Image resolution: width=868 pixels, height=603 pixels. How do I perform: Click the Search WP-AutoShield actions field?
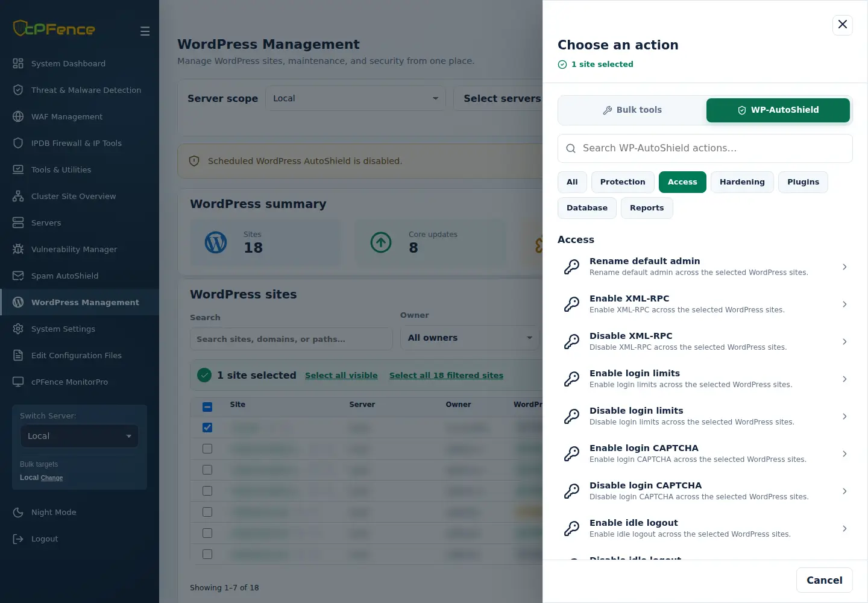click(705, 148)
